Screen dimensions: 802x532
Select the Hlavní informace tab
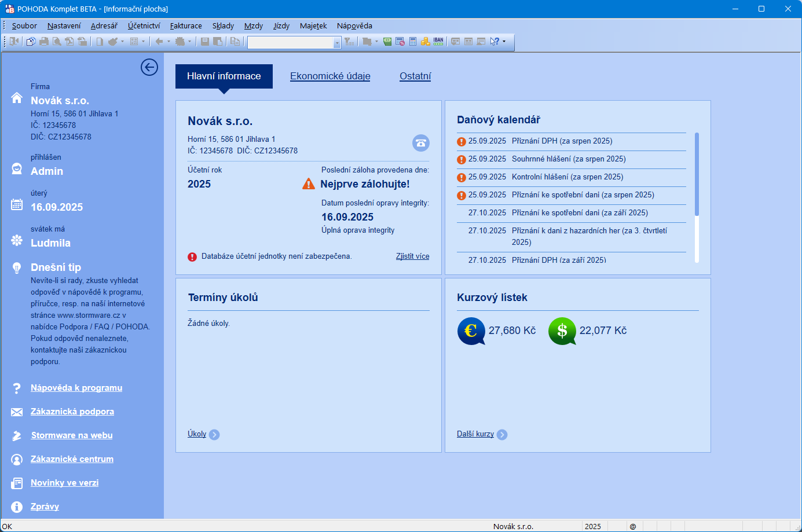pyautogui.click(x=224, y=76)
